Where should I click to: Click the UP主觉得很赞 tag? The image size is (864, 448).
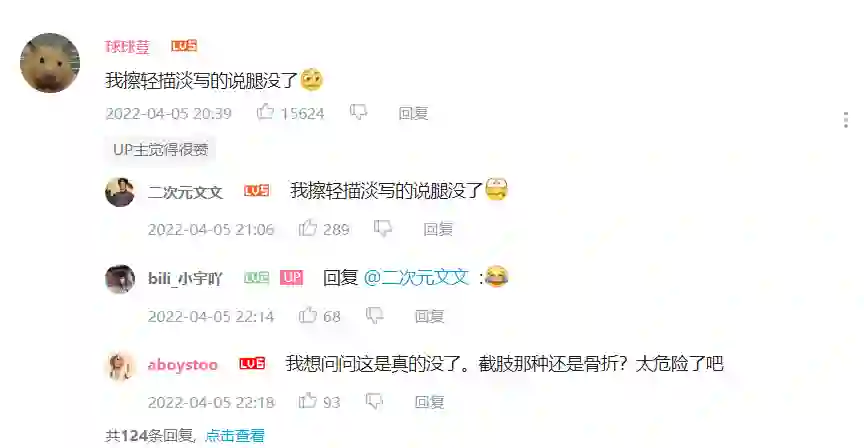[x=160, y=149]
